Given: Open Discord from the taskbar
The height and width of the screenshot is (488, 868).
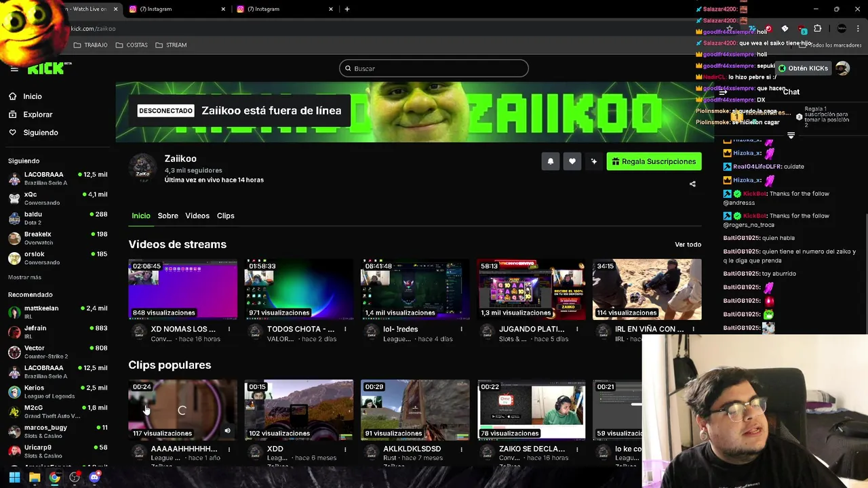Looking at the screenshot, I should (94, 478).
